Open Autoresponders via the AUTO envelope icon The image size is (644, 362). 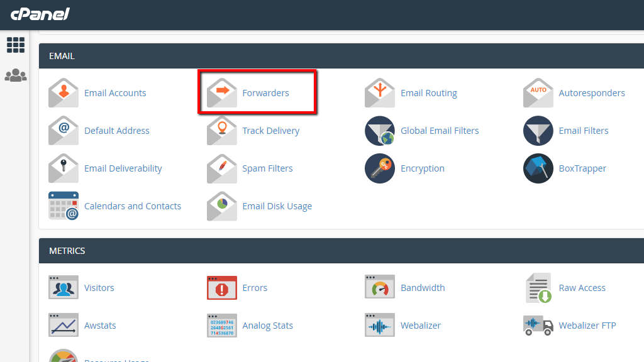(x=538, y=92)
